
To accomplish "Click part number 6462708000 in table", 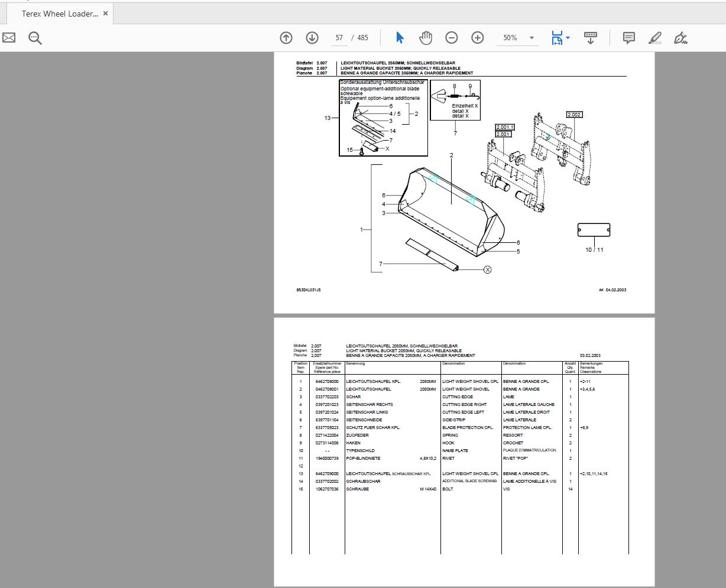I will (327, 382).
